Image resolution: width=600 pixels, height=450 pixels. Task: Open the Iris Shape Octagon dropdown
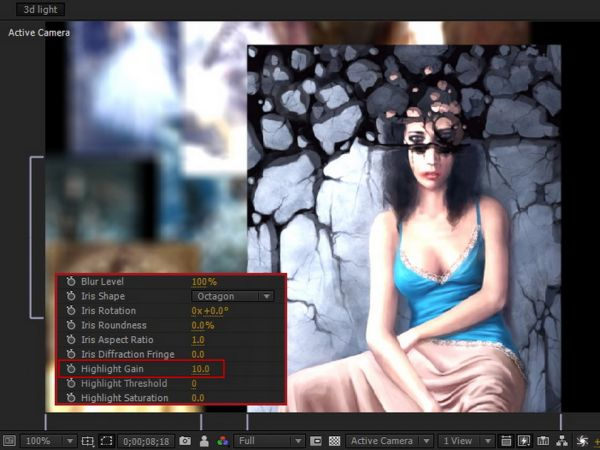click(x=232, y=296)
